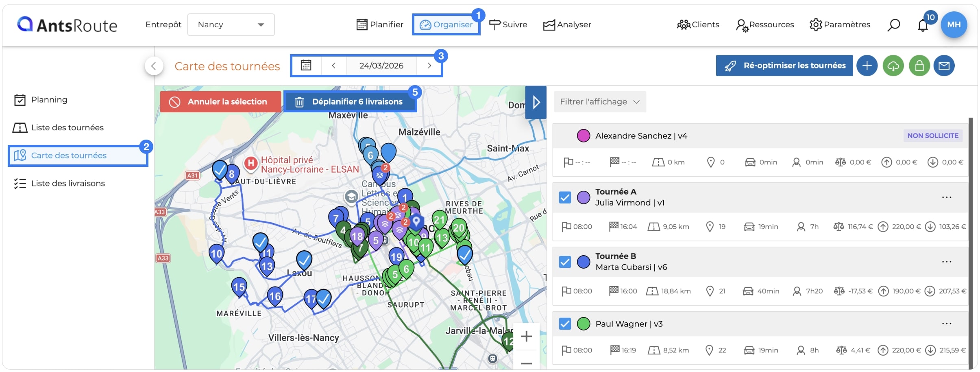980x372 pixels.
Task: Open the Suivre menu
Action: coord(508,24)
